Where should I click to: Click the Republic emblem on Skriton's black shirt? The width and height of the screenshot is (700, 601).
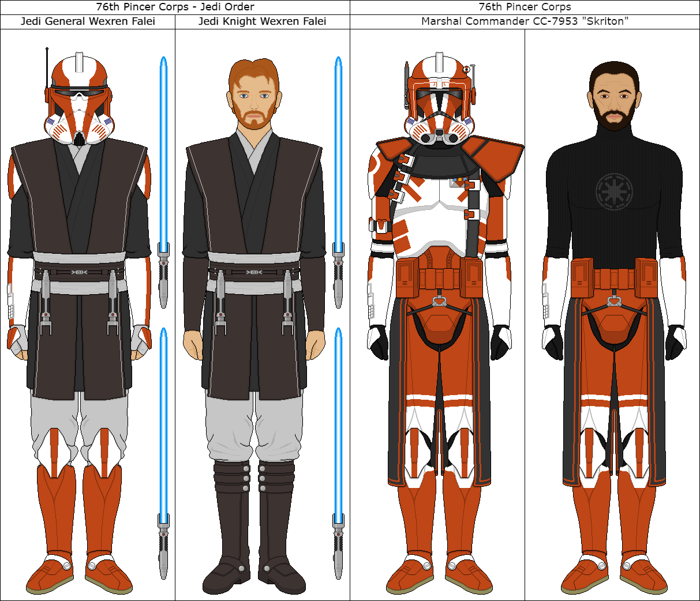coord(614,191)
